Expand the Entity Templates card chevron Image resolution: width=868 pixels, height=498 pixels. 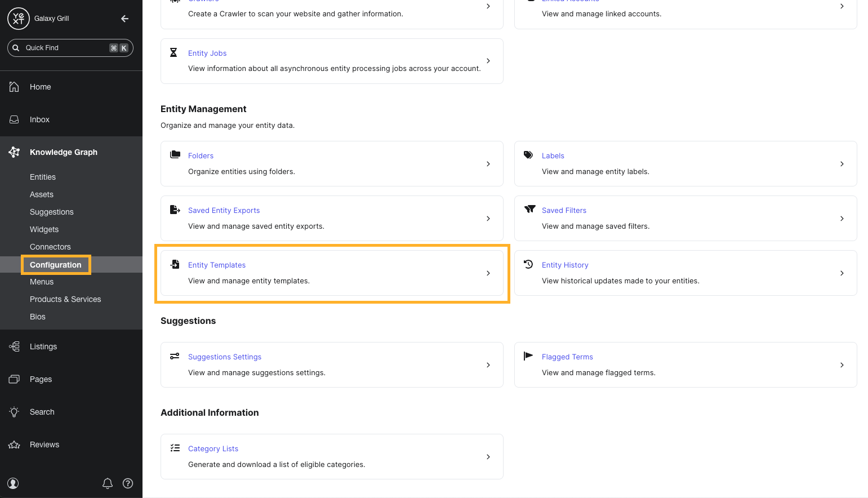[x=488, y=273]
